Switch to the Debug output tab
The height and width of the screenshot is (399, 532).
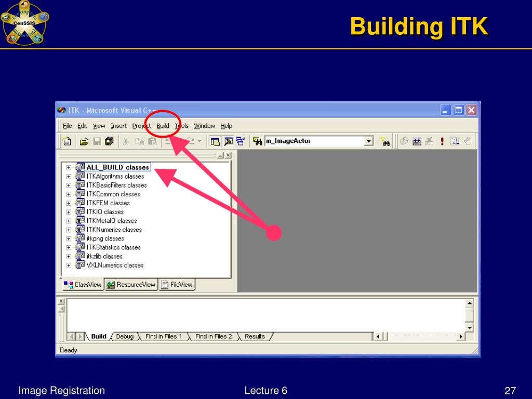[125, 336]
